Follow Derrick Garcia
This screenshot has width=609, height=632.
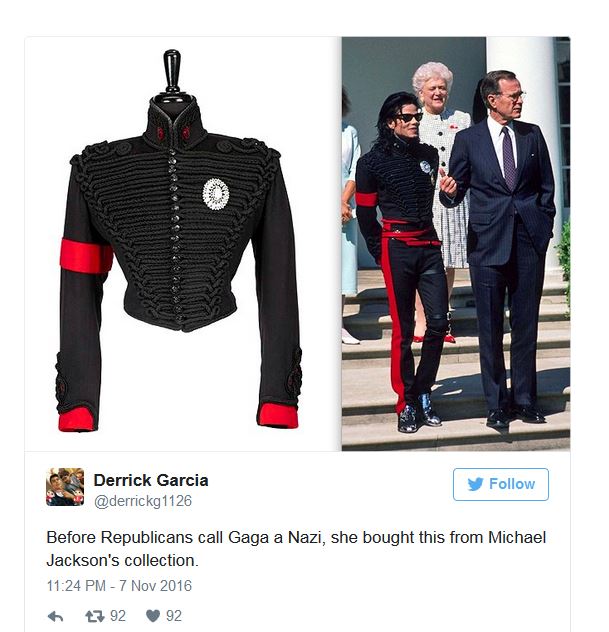coord(501,484)
